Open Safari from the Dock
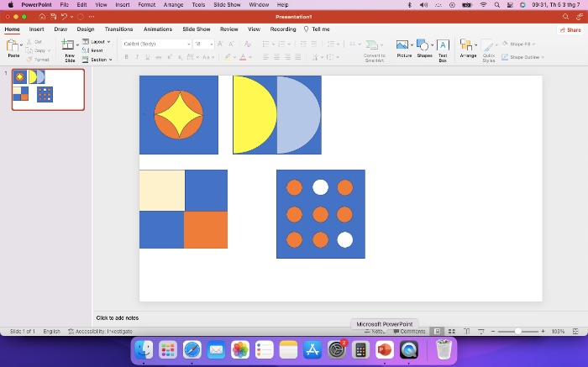The image size is (588, 367). (x=192, y=350)
